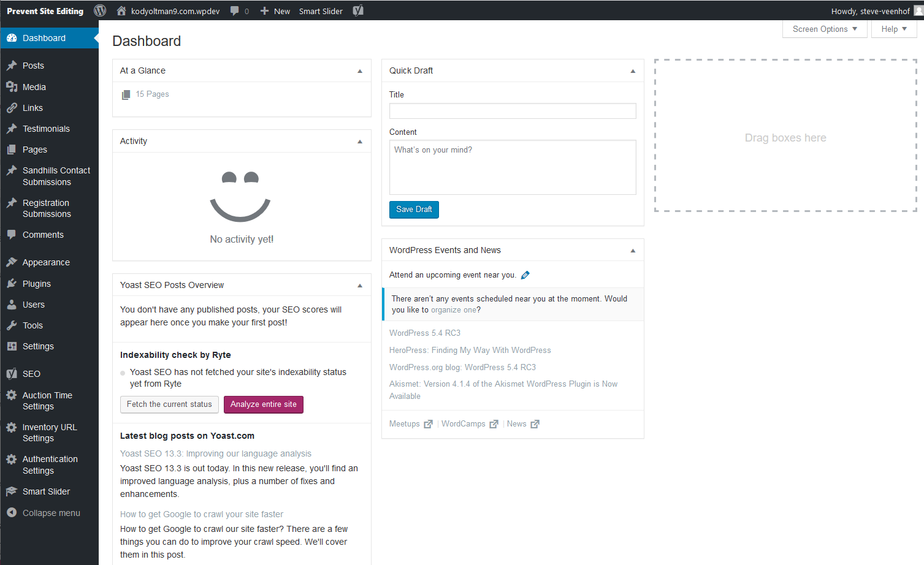The image size is (924, 565).
Task: Click the pencil icon to edit event location
Action: [525, 275]
